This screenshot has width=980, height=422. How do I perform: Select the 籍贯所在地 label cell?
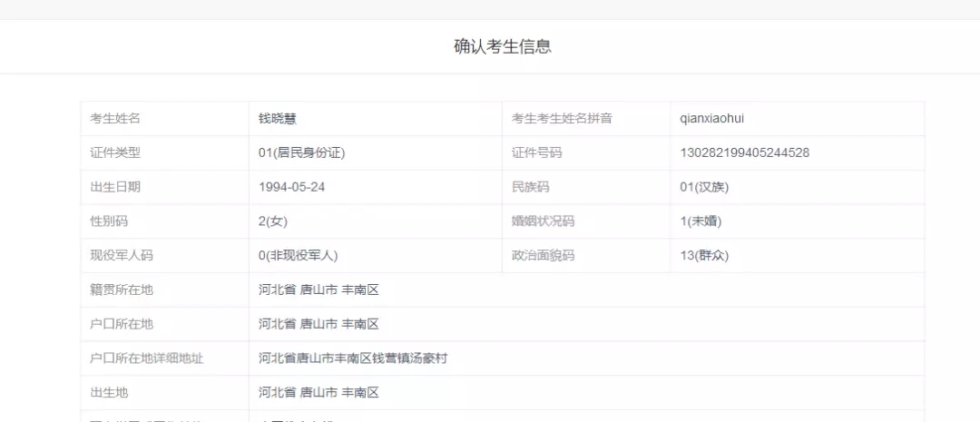pos(165,290)
